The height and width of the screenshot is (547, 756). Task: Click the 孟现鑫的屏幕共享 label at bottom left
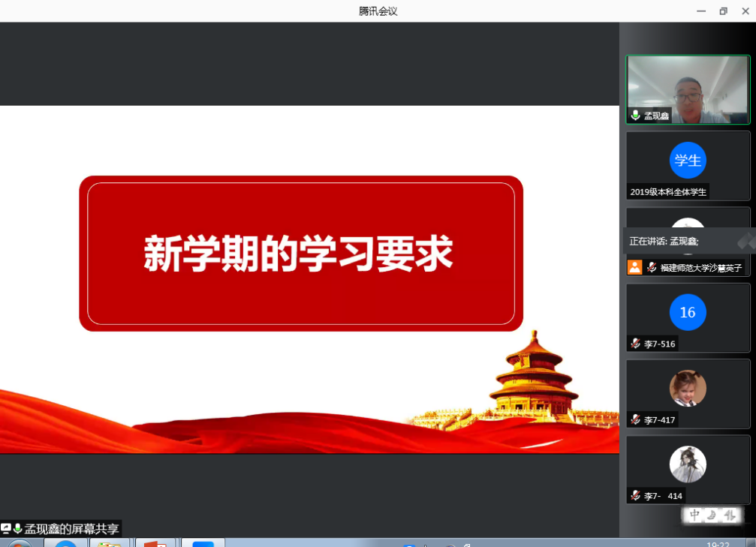point(71,529)
